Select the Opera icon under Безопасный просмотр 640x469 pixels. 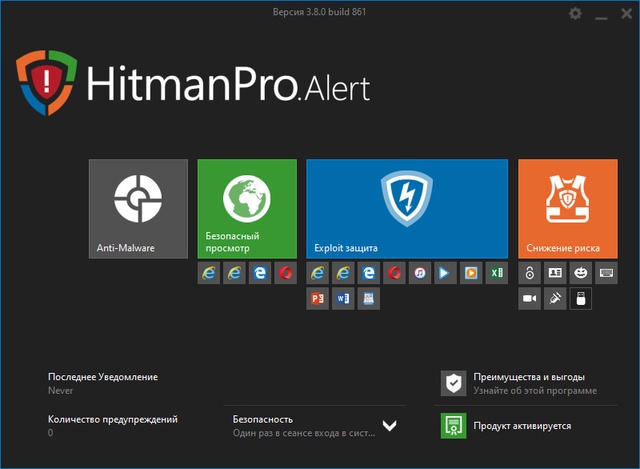[x=286, y=273]
